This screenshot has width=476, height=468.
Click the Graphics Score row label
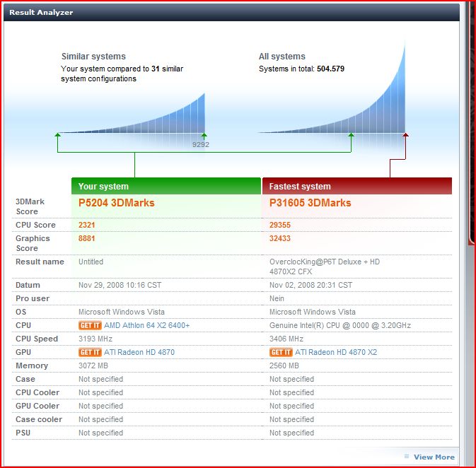(x=33, y=243)
